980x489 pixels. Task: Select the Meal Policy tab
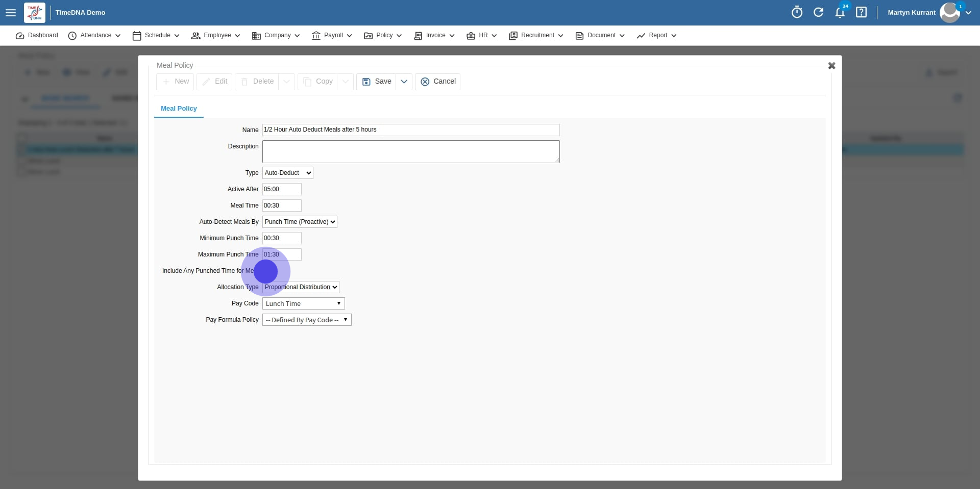tap(179, 109)
